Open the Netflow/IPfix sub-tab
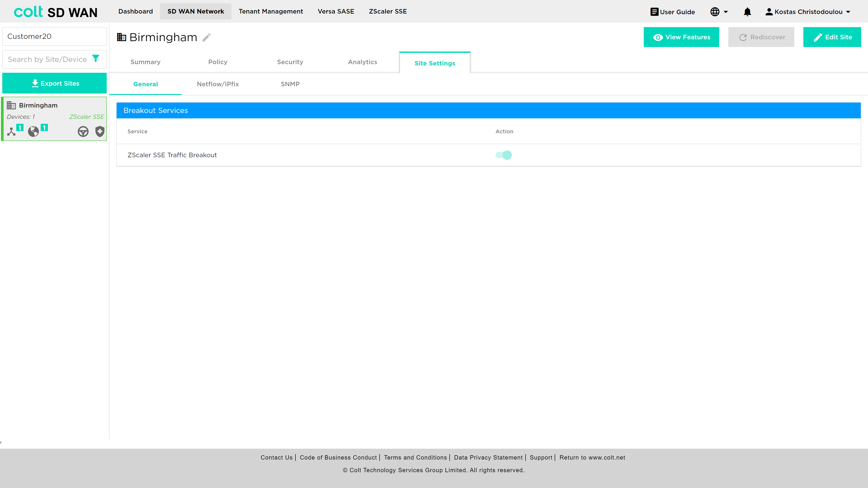Image resolution: width=868 pixels, height=488 pixels. click(218, 84)
